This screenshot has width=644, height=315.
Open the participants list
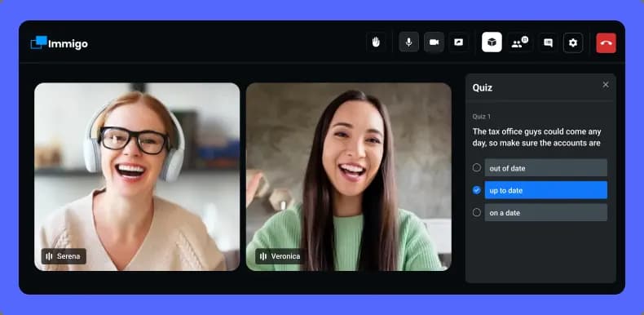coord(519,42)
